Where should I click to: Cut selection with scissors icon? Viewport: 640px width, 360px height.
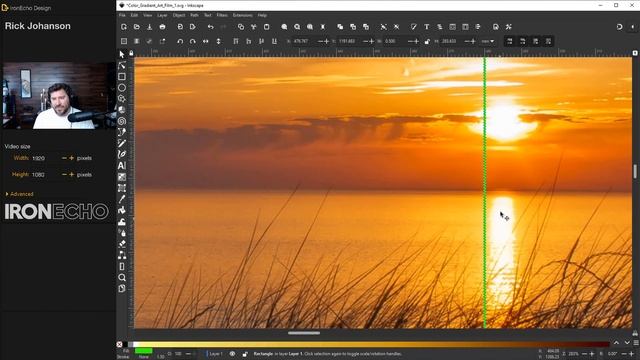point(253,27)
